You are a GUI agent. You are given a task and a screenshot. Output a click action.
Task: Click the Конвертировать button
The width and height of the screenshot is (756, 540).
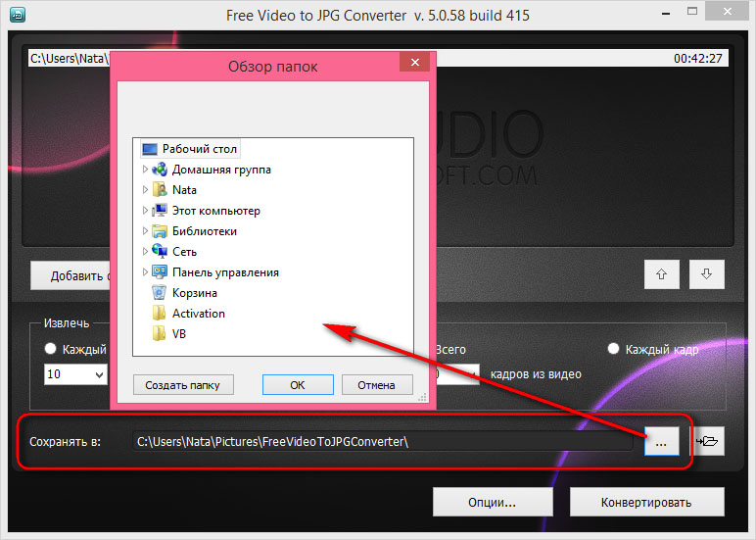tap(646, 503)
